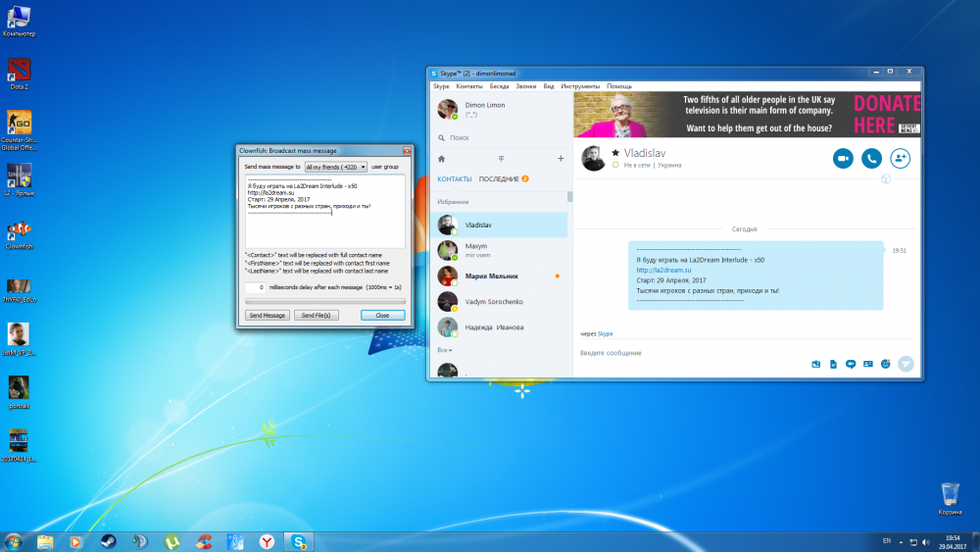This screenshot has height=552, width=980.
Task: Open Clownfish desktop shortcut
Action: 19,231
